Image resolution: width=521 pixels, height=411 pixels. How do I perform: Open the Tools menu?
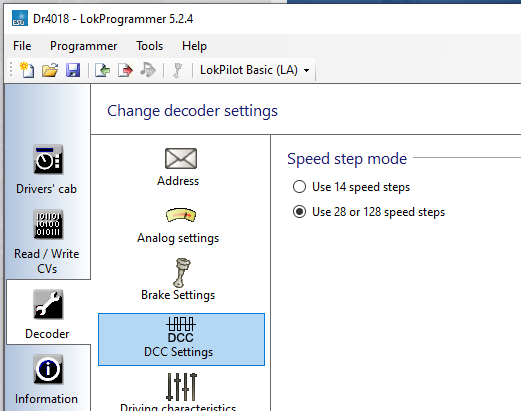click(149, 46)
